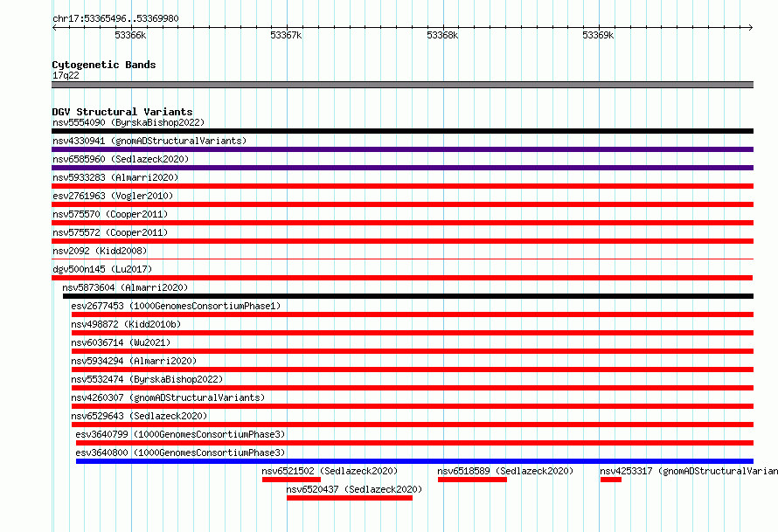Click the red nsv4260307 variant bar
The height and width of the screenshot is (532, 778).
[x=413, y=406]
